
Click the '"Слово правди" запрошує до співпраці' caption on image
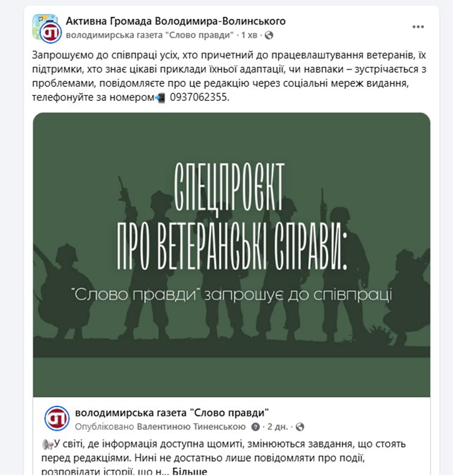[x=232, y=294]
